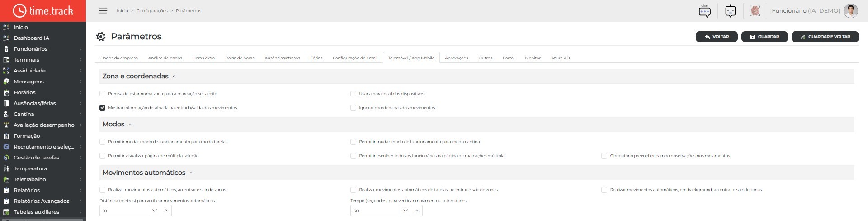Collapse the 'Modos' section

[x=130, y=125]
